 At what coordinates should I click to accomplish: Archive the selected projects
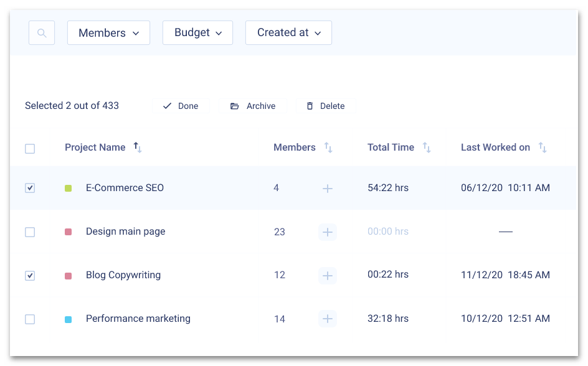(x=253, y=106)
